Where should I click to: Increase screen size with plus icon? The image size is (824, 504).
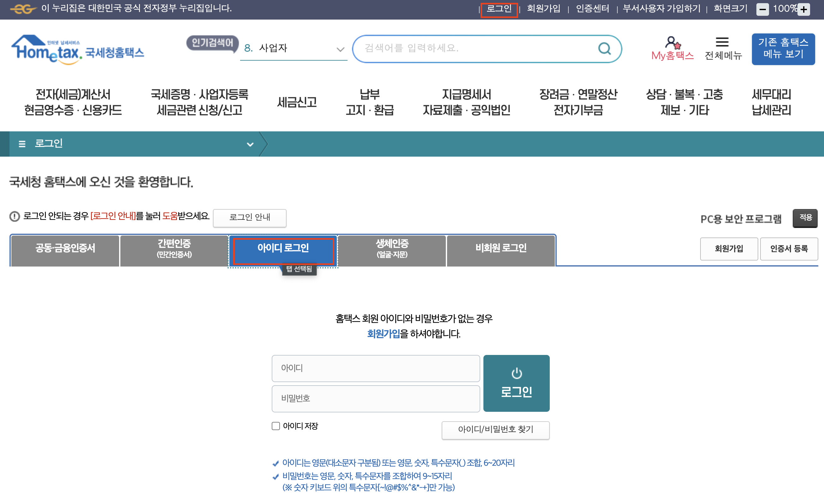click(x=804, y=9)
